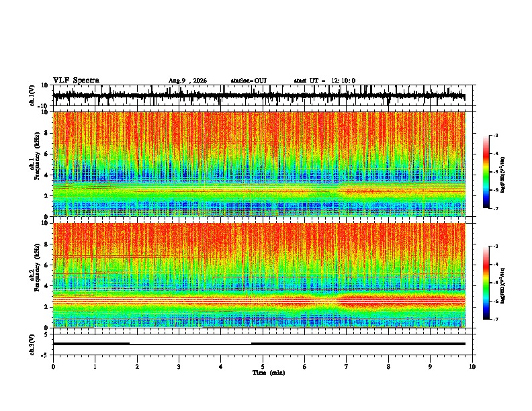Click ch.2 frequency axis tick "6"
This screenshot has height=411, width=532.
[46, 265]
